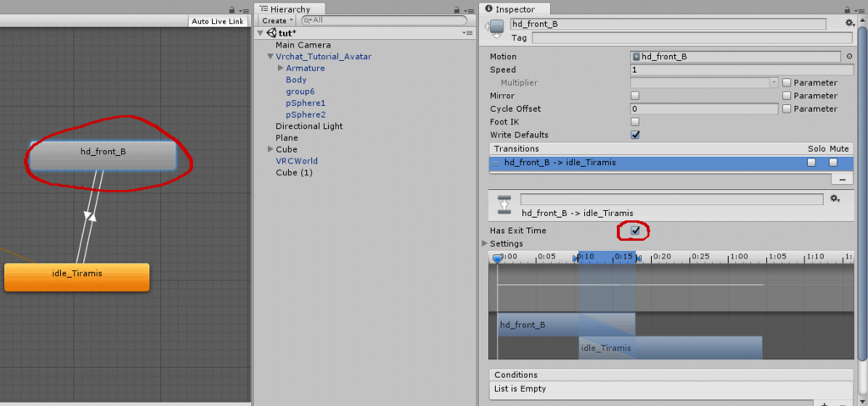Click the Unity logo beside tut scene
The image size is (868, 406).
(x=272, y=33)
